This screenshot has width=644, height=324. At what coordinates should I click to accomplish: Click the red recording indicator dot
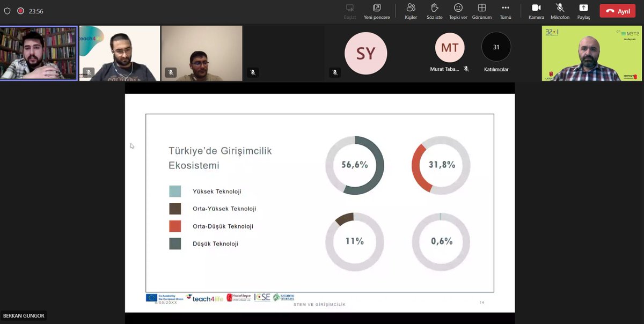click(20, 10)
